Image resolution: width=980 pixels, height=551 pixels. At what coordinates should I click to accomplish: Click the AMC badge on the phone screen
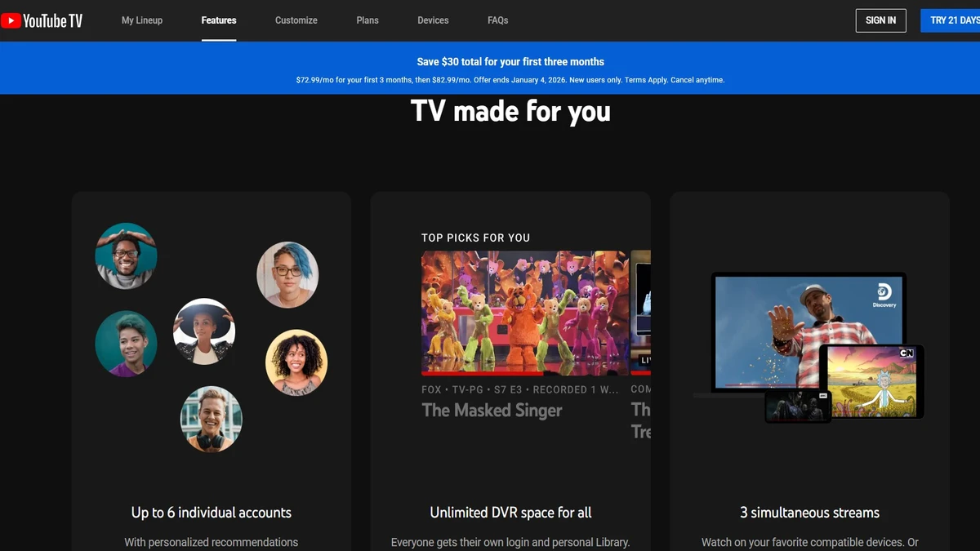[822, 396]
